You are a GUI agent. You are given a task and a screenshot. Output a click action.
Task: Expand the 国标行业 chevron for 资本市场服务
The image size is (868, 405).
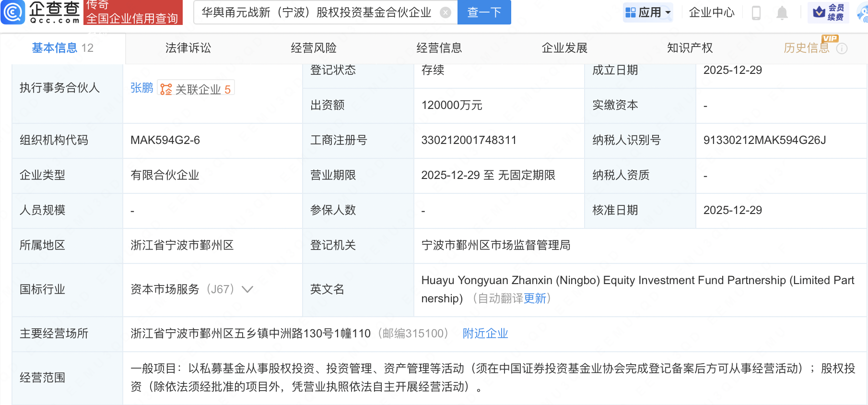(247, 289)
